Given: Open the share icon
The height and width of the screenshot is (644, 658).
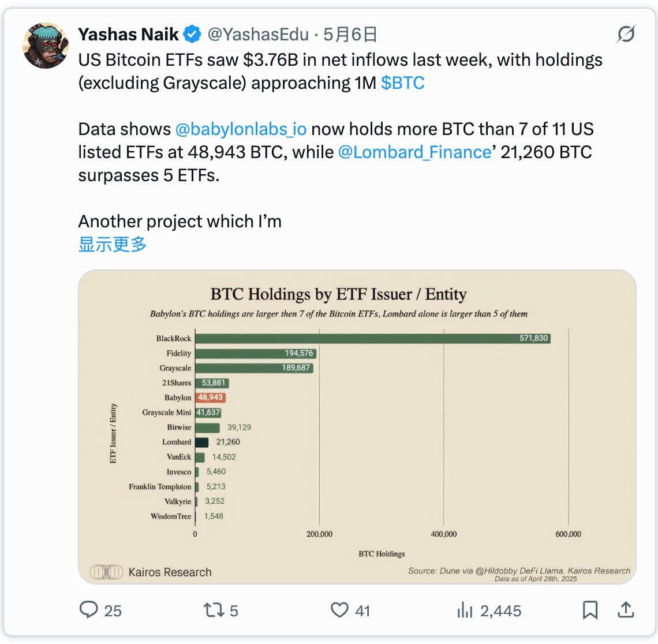Looking at the screenshot, I should click(x=626, y=609).
